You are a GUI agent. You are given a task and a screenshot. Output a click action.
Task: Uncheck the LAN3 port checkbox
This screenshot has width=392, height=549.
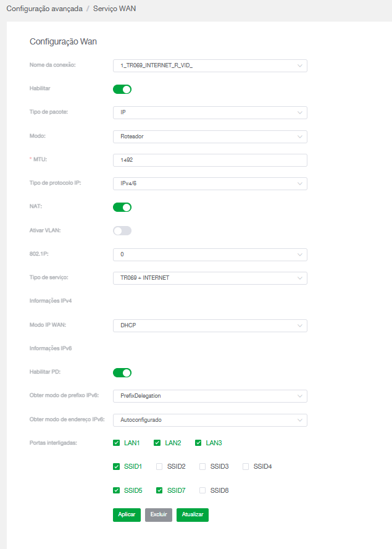tap(198, 443)
